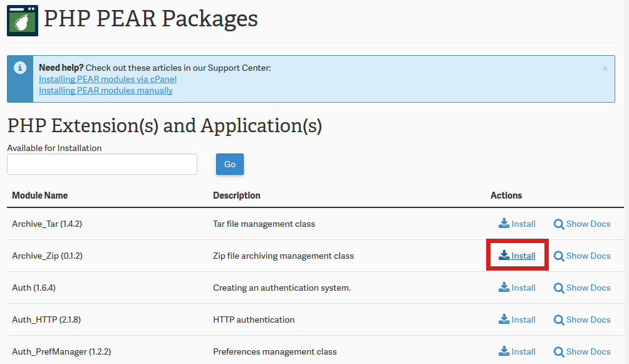Show Docs for Auth_PrefManager
Image resolution: width=629 pixels, height=364 pixels.
click(582, 351)
